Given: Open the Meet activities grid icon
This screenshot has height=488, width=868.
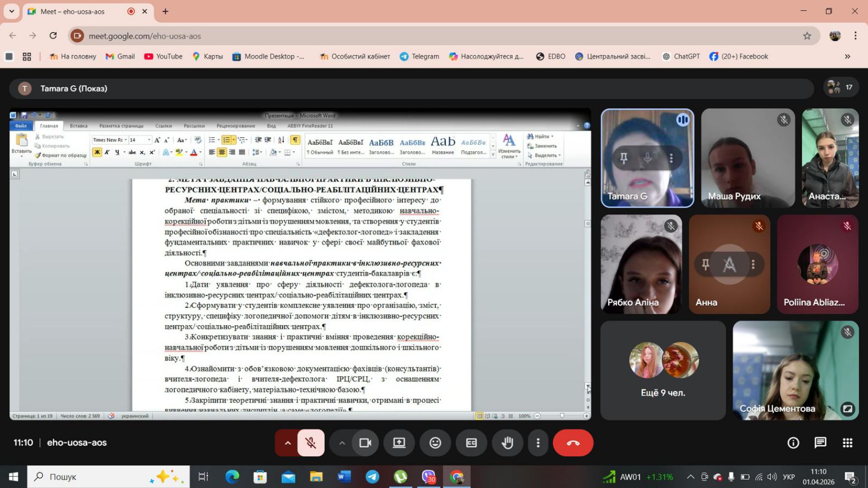Looking at the screenshot, I should click(x=847, y=443).
